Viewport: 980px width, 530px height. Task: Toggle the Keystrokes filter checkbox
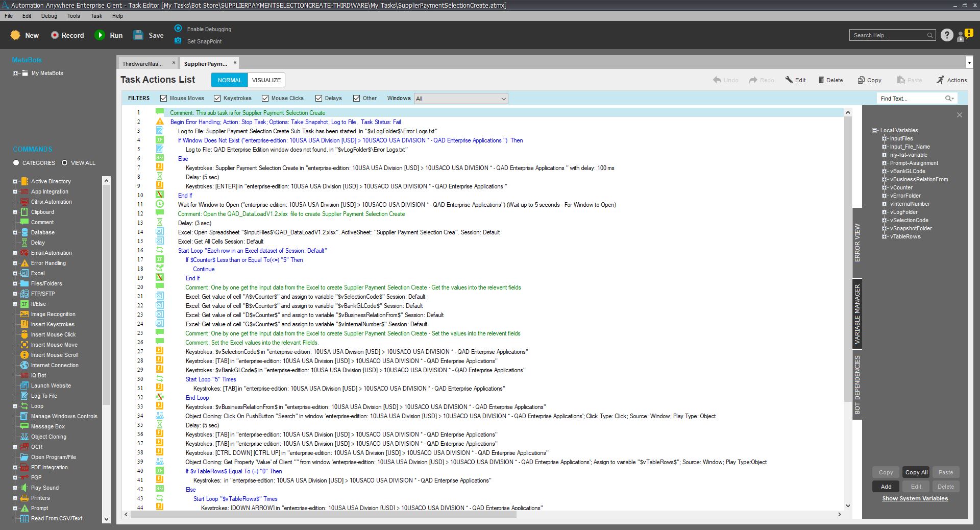(x=217, y=99)
